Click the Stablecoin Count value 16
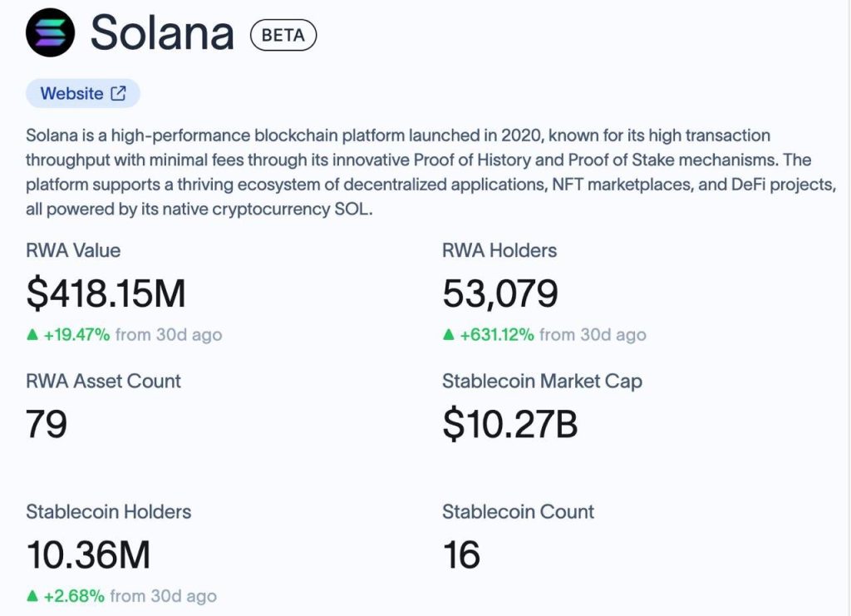Image resolution: width=851 pixels, height=616 pixels. pyautogui.click(x=461, y=554)
